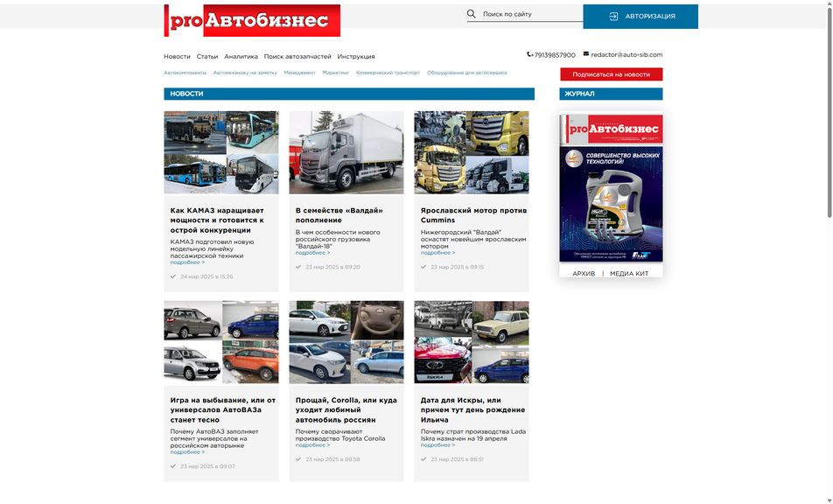Click подробнее under Валдай-18 article
This screenshot has height=504, width=833.
[x=312, y=253]
